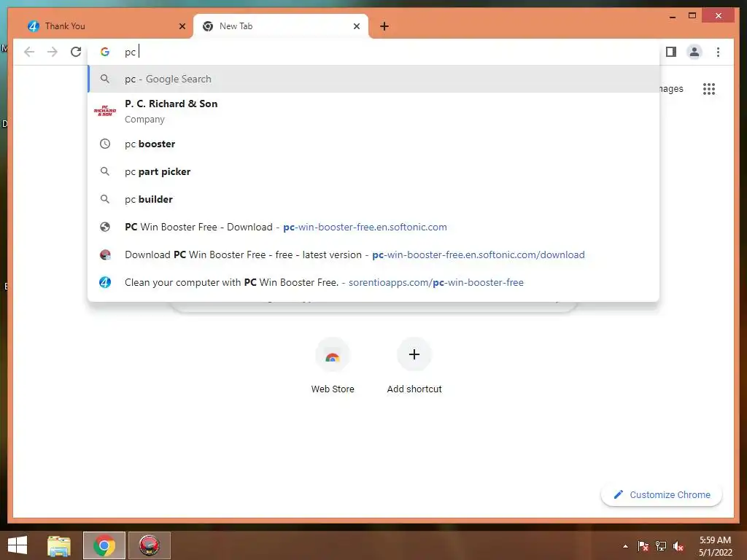The width and height of the screenshot is (747, 560).
Task: Open the Windows Start button
Action: click(x=18, y=545)
